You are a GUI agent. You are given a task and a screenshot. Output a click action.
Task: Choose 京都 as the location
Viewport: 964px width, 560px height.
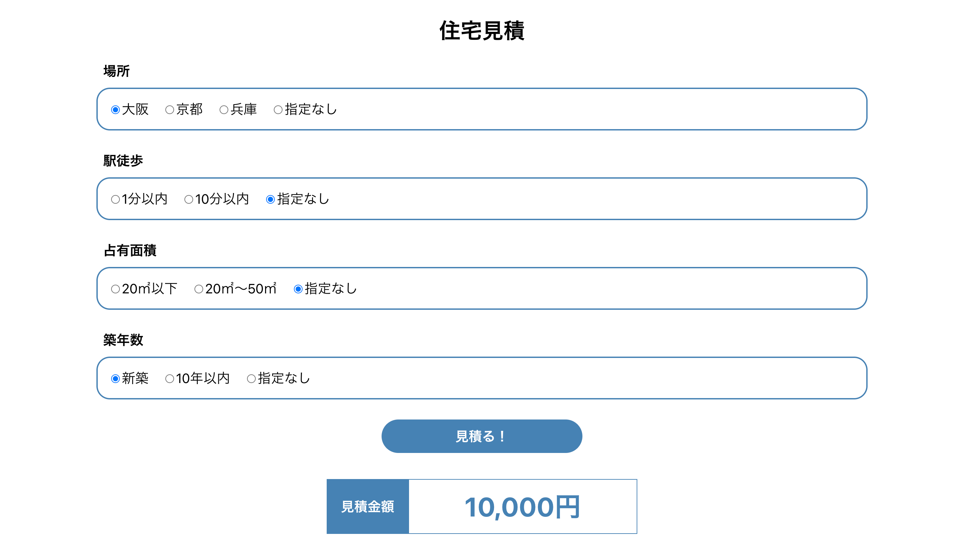169,110
